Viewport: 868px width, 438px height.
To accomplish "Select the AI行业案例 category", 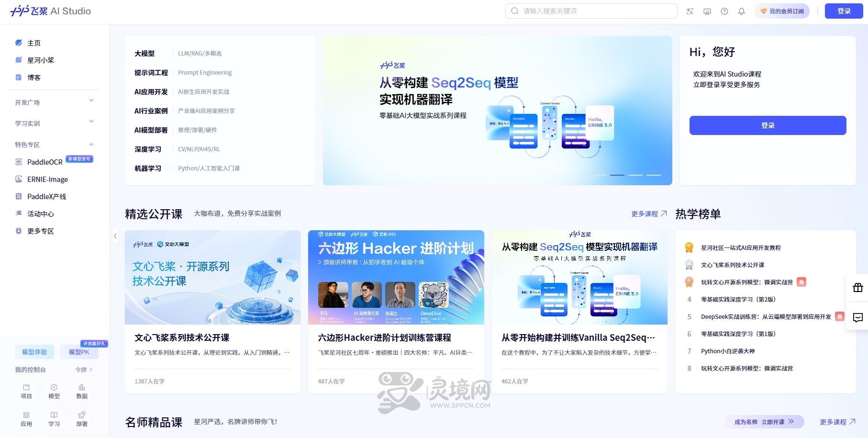I will pyautogui.click(x=151, y=111).
